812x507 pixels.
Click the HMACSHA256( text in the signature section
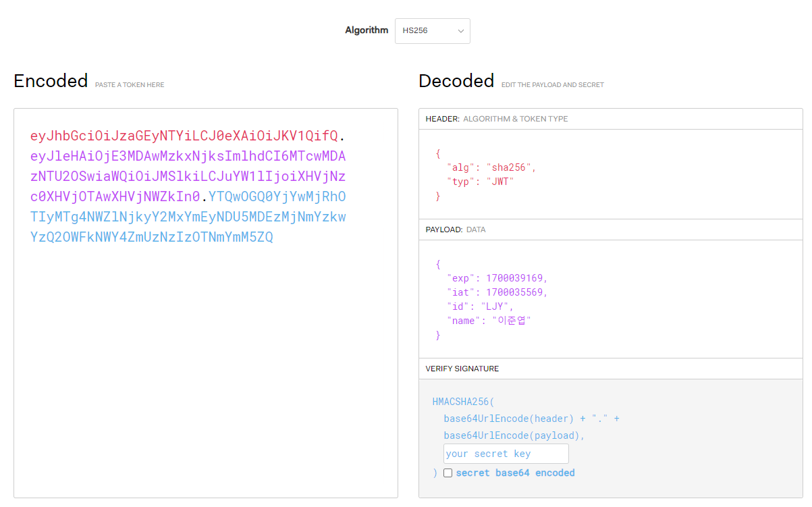[x=463, y=402]
